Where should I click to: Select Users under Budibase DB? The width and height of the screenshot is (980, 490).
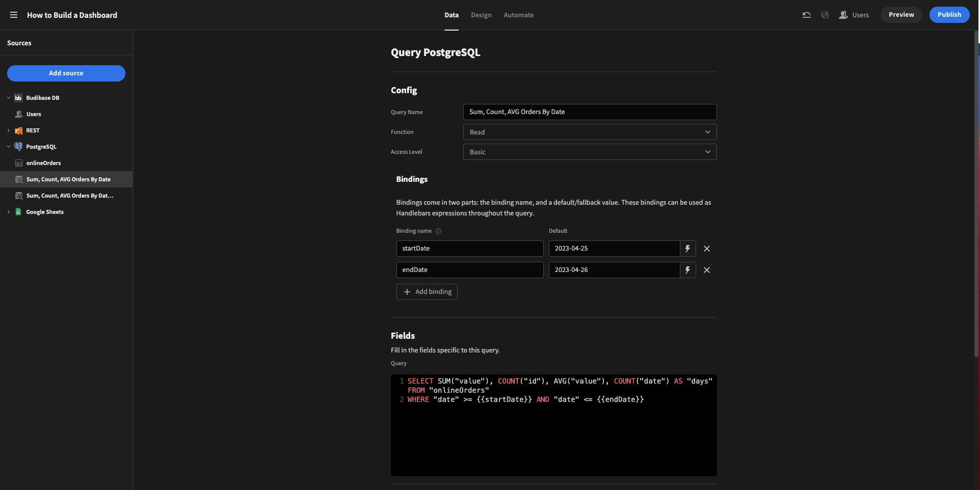click(66, 114)
